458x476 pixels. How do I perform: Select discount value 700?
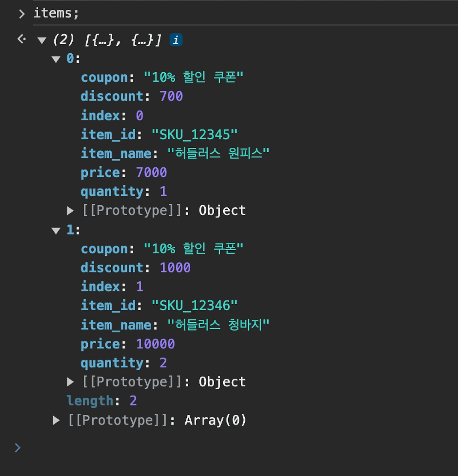point(171,96)
